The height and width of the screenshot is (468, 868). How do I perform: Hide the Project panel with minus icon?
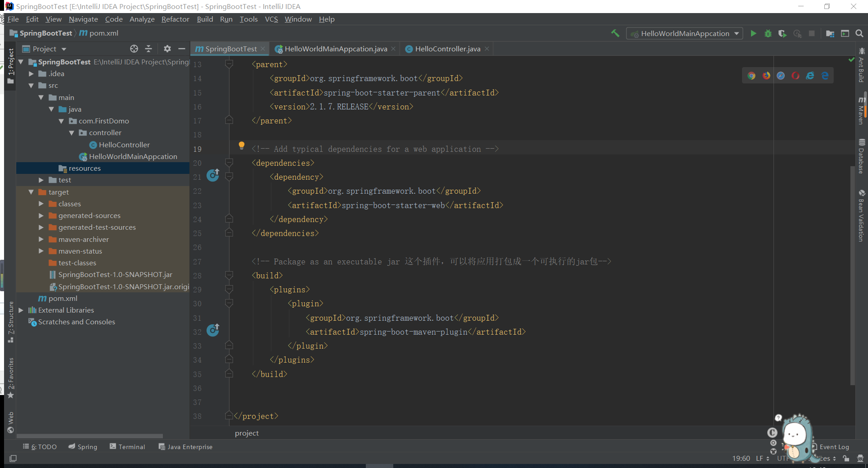pos(182,49)
